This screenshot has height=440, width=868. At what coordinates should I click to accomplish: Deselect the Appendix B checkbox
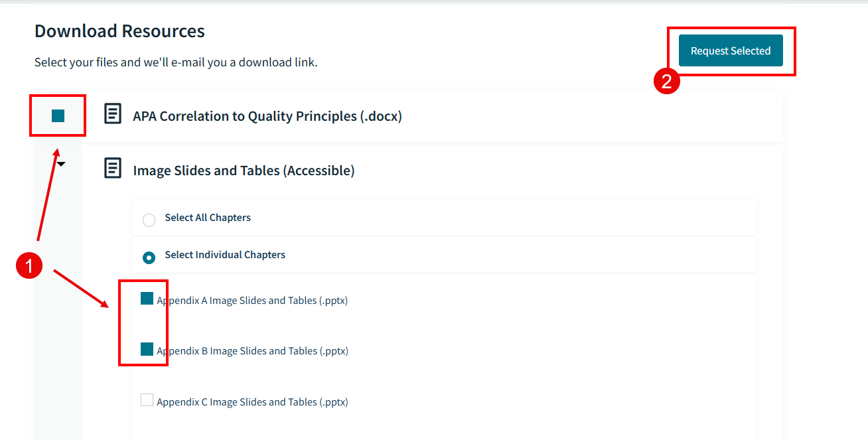coord(147,349)
